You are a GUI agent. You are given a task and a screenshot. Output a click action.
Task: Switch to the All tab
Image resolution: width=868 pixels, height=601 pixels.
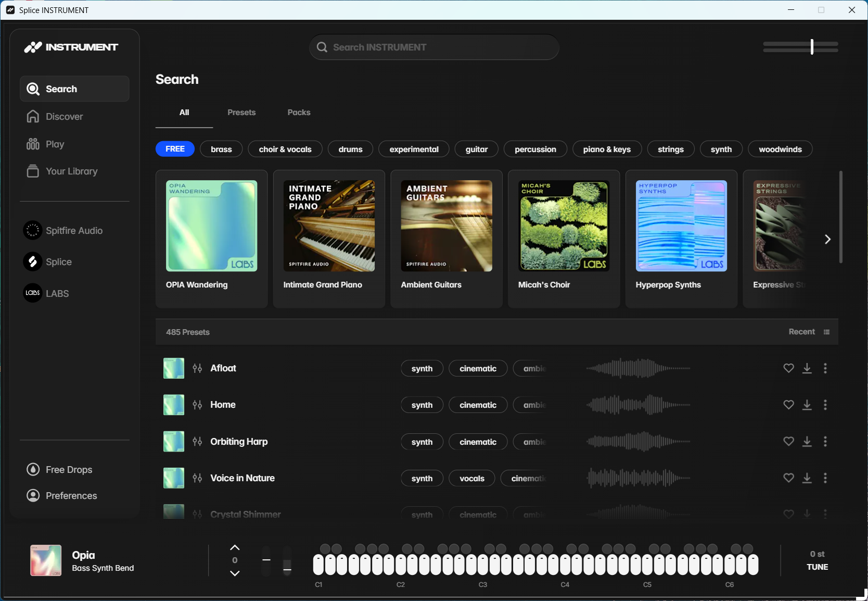(x=184, y=112)
